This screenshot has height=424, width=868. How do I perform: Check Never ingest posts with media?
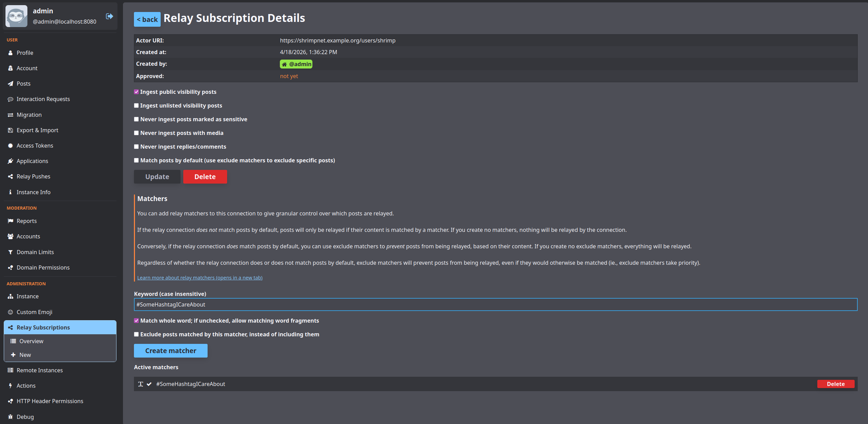[136, 133]
